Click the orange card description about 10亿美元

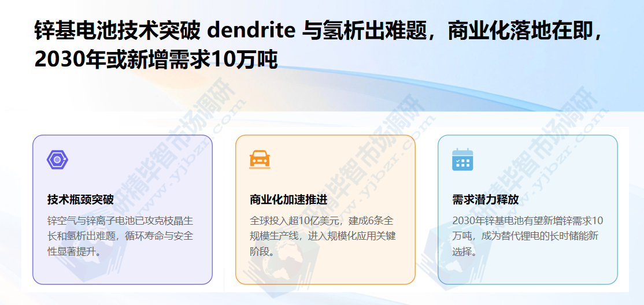tap(323, 236)
